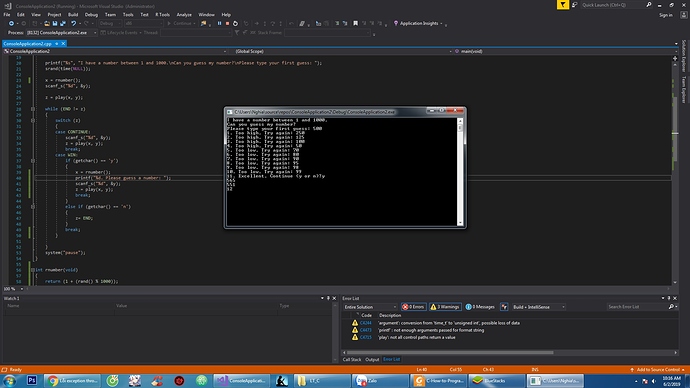Open file icon in the toolbar
Image resolution: width=690 pixels, height=388 pixels.
(47, 23)
